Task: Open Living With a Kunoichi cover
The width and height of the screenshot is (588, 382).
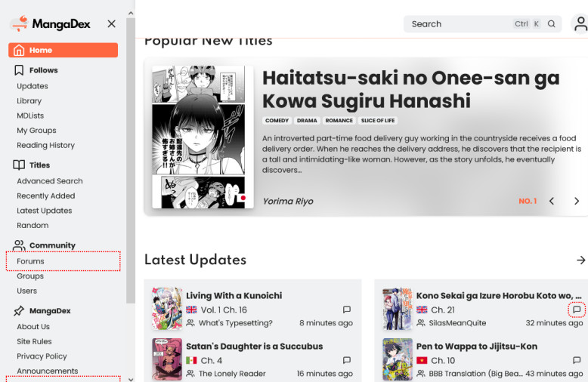Action: pos(167,309)
